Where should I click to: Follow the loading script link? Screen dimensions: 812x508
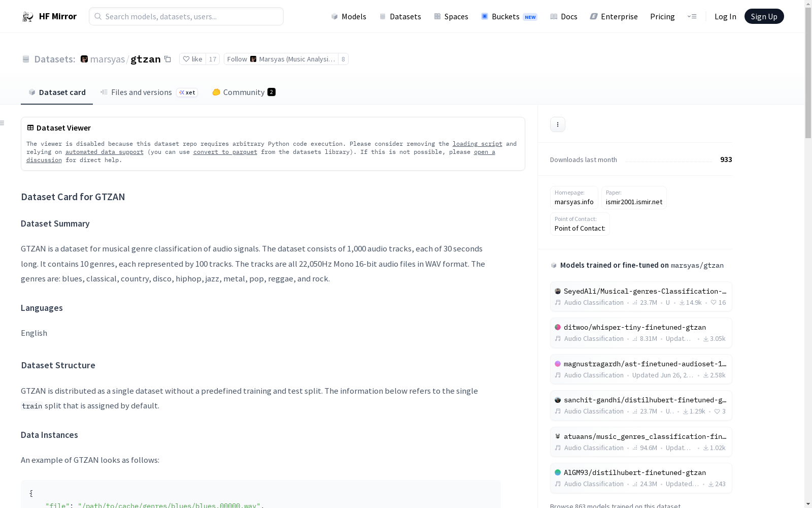tap(478, 144)
